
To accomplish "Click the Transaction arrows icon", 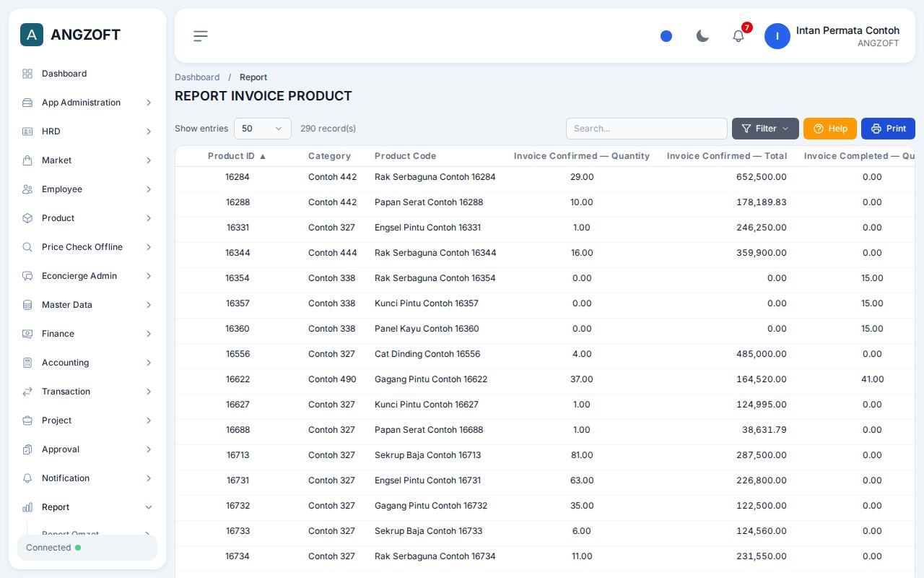I will click(27, 392).
